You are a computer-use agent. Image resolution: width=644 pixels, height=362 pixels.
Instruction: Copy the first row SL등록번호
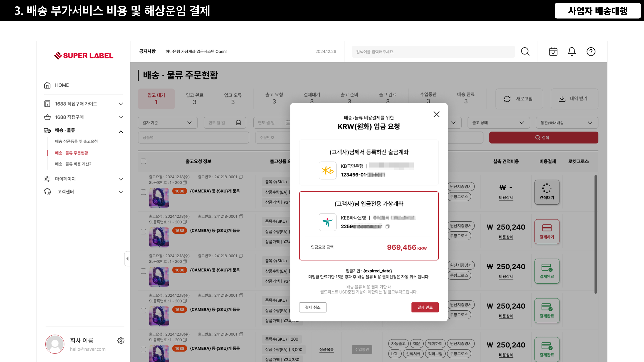click(x=185, y=183)
